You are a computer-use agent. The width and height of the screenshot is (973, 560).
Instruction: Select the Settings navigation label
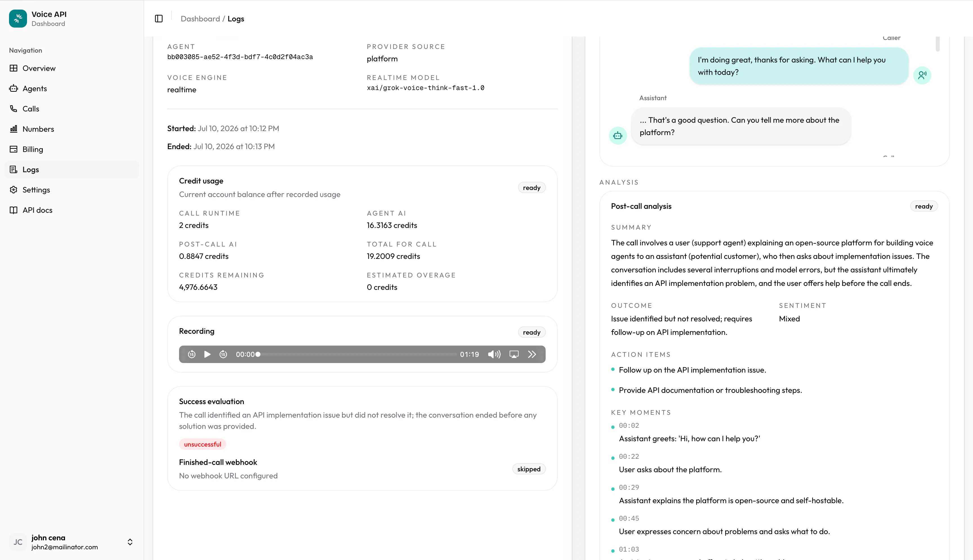click(36, 190)
